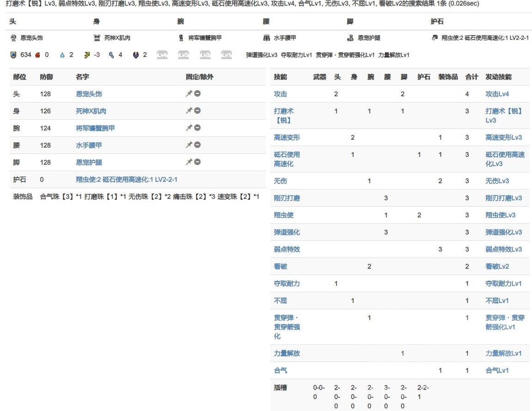Pin the 恩宠护腿 row with the pushpin icon
This screenshot has width=532, height=411.
189,162
